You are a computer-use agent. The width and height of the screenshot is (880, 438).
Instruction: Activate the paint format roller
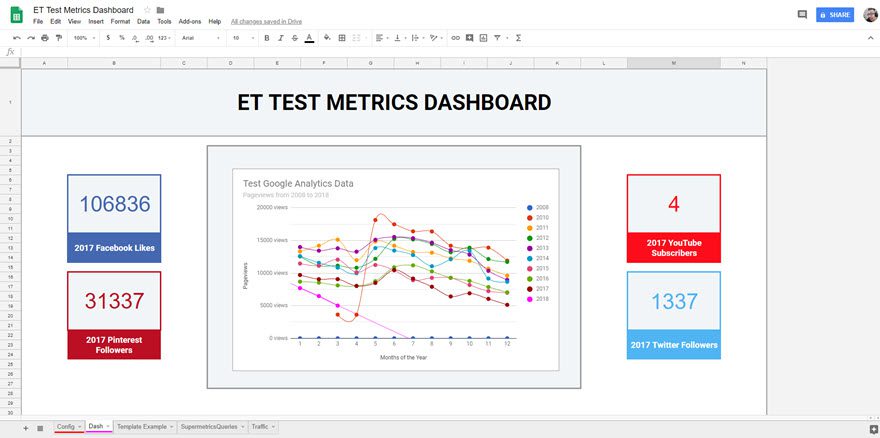coord(59,38)
